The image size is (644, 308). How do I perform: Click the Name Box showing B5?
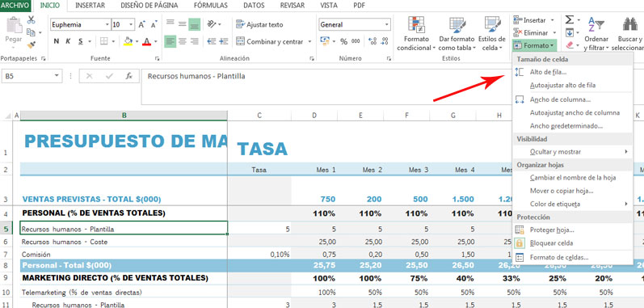coord(32,76)
